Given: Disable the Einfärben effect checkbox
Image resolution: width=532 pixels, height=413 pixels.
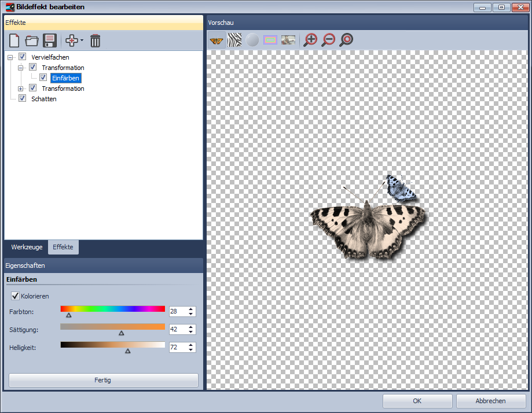Looking at the screenshot, I should pyautogui.click(x=43, y=77).
